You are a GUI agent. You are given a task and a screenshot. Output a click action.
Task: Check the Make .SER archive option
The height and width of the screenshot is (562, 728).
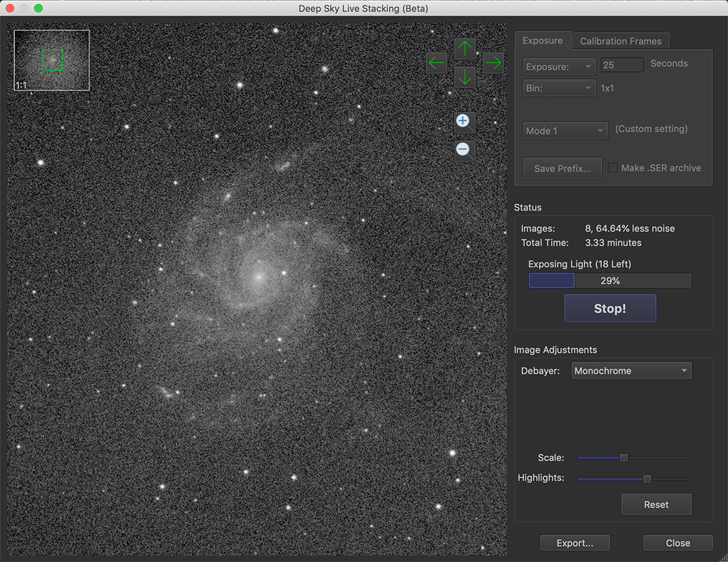pyautogui.click(x=612, y=167)
